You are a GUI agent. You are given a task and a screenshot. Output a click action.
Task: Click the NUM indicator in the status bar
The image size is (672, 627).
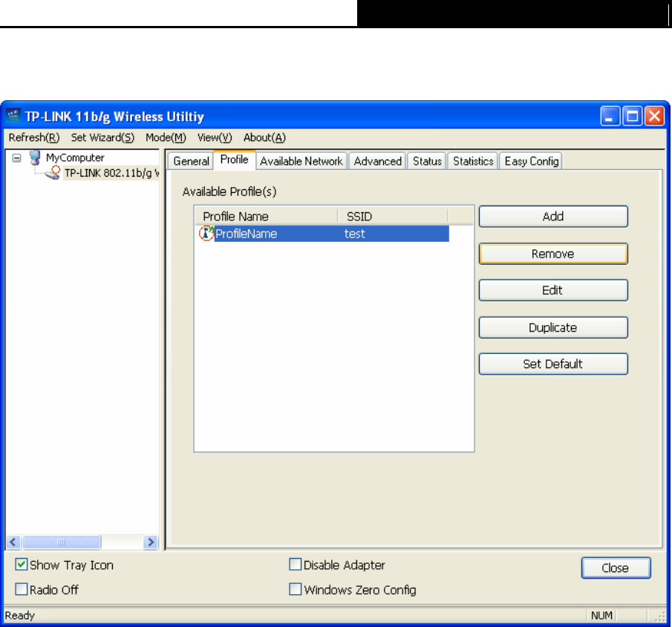(601, 615)
